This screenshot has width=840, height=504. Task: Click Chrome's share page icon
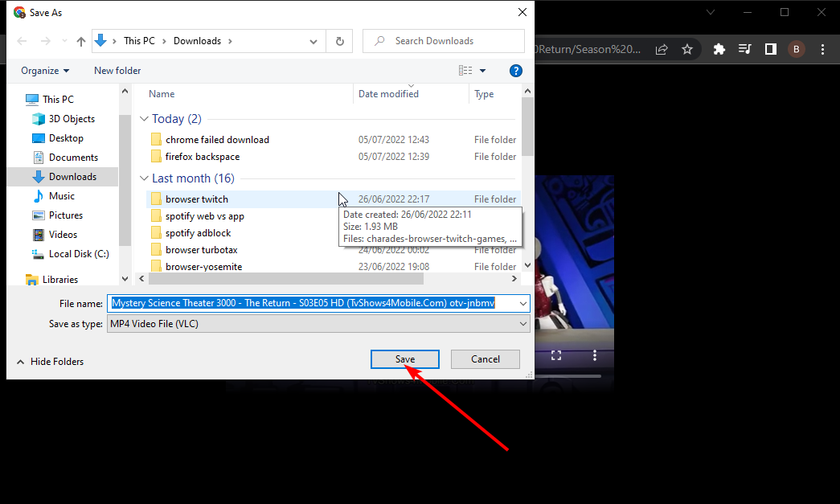tap(662, 49)
